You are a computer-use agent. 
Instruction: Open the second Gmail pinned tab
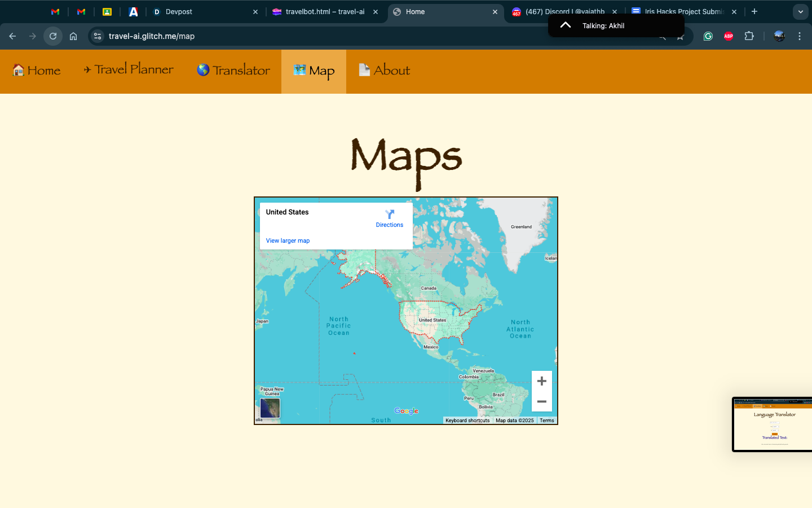(x=81, y=11)
